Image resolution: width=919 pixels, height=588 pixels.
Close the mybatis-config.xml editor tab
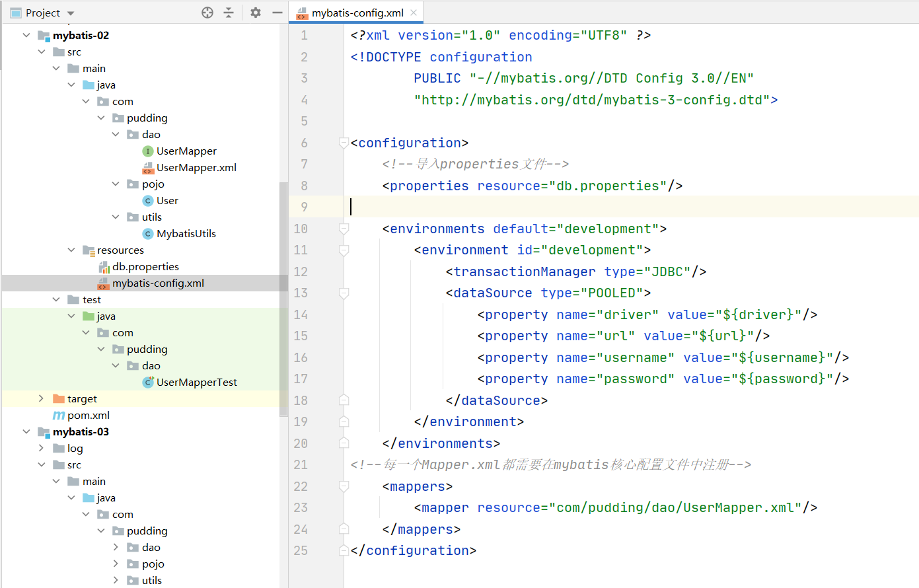[x=414, y=13]
